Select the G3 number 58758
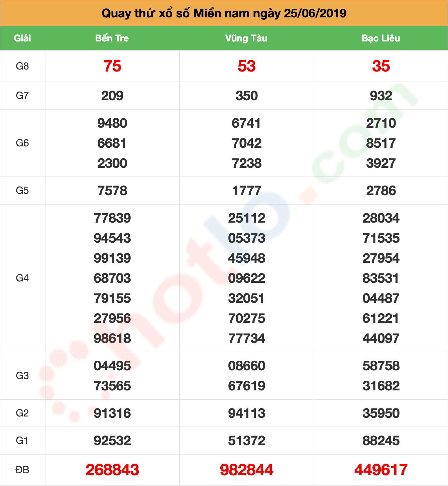The width and height of the screenshot is (448, 486). point(381,366)
